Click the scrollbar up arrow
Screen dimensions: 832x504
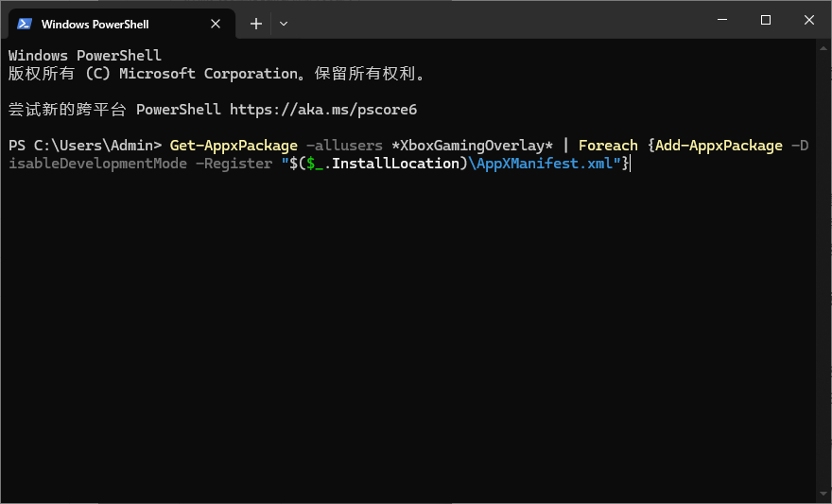(823, 48)
